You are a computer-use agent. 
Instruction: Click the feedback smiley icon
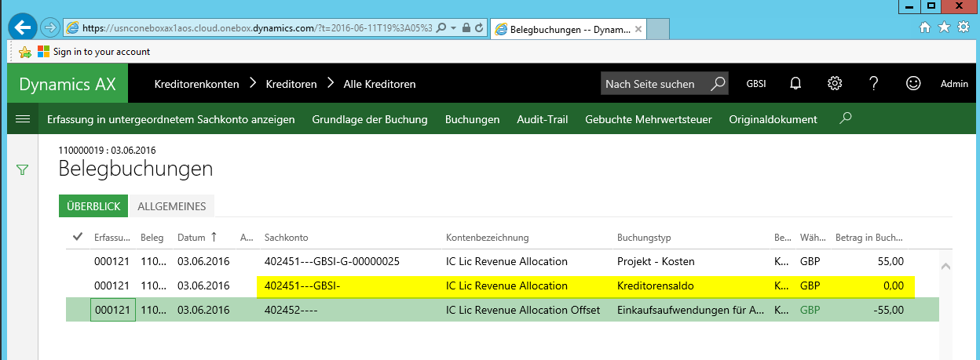pos(912,84)
